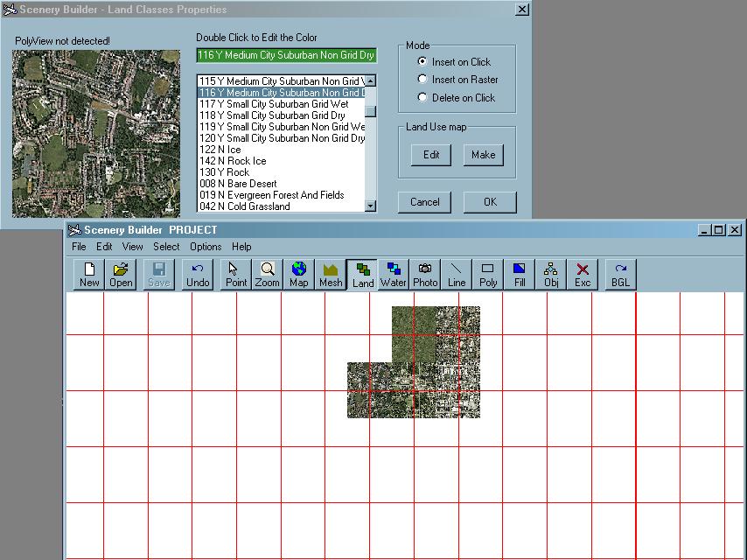Click the aerial photo preview thumbnail
This screenshot has width=747, height=560.
(96, 133)
